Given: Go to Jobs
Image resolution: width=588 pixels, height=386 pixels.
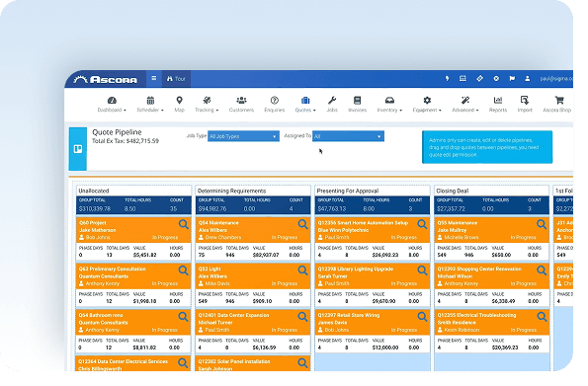Looking at the screenshot, I should coord(332,105).
